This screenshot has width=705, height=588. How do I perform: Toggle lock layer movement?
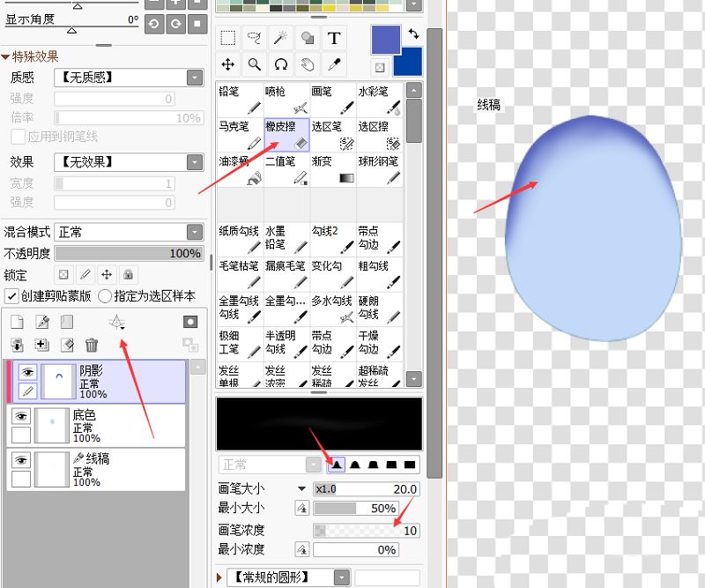click(x=107, y=274)
